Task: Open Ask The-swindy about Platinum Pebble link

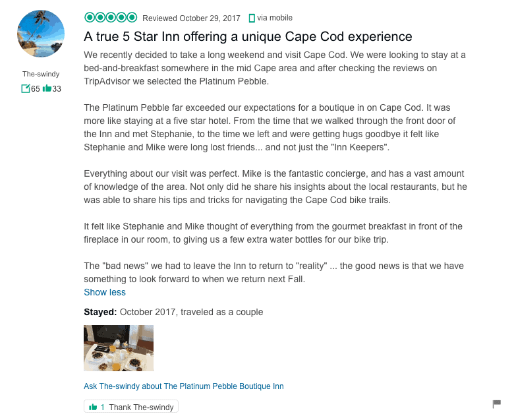Action: tap(184, 386)
